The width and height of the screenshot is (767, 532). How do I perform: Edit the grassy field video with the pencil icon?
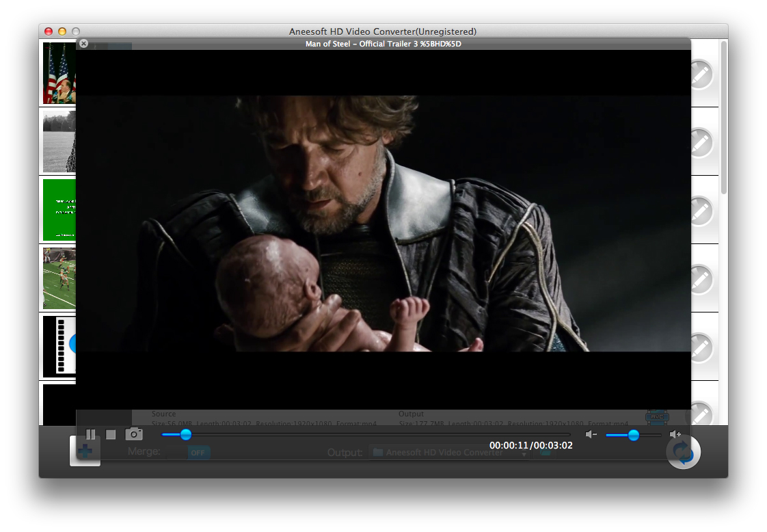pos(701,142)
